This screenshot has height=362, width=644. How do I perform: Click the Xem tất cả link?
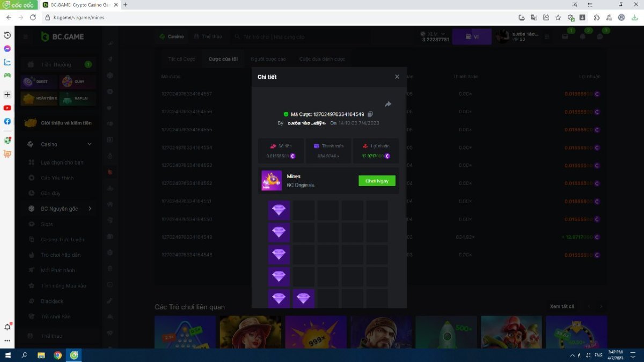pos(562,306)
